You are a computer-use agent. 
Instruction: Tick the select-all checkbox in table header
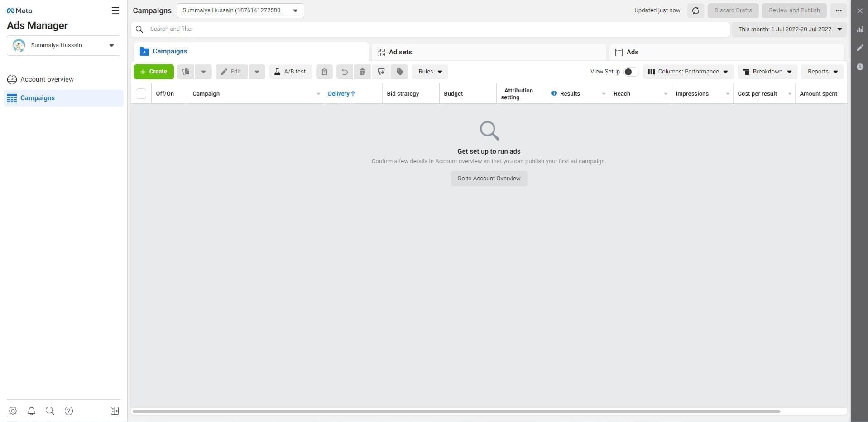point(141,93)
